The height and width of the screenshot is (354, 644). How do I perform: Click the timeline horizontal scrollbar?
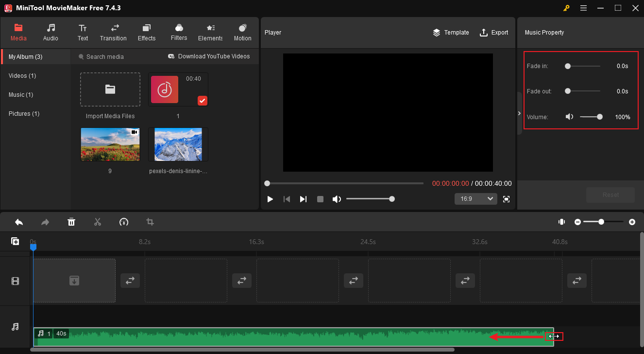[x=242, y=350]
